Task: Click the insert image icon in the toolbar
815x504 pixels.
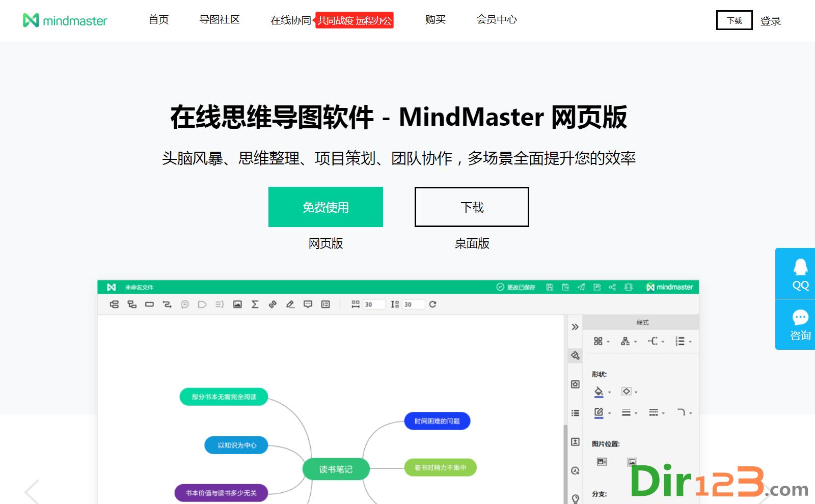Action: click(237, 304)
